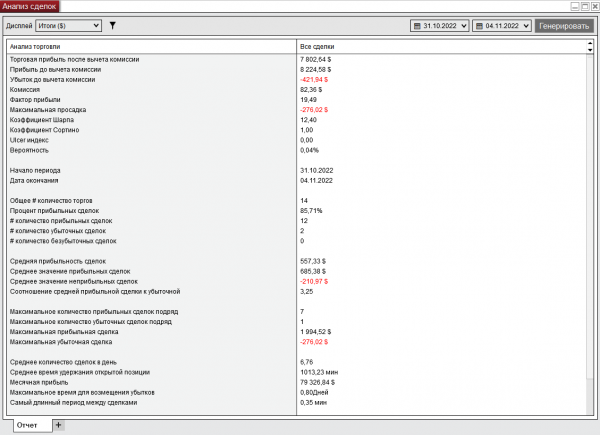The height and width of the screenshot is (435, 600).
Task: Click the calendar icon beside 04.11.2022
Action: coord(479,26)
